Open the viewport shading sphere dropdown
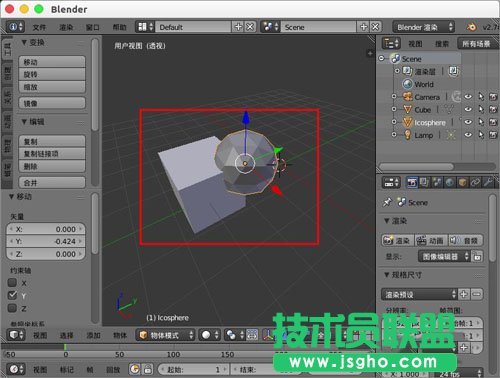Screen dimensions: 500x378 pyautogui.click(x=210, y=335)
